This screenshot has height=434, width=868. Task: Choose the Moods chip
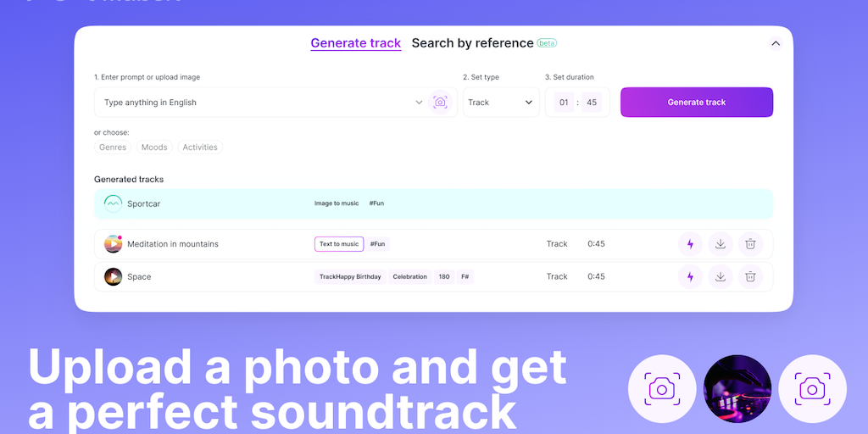pos(154,147)
